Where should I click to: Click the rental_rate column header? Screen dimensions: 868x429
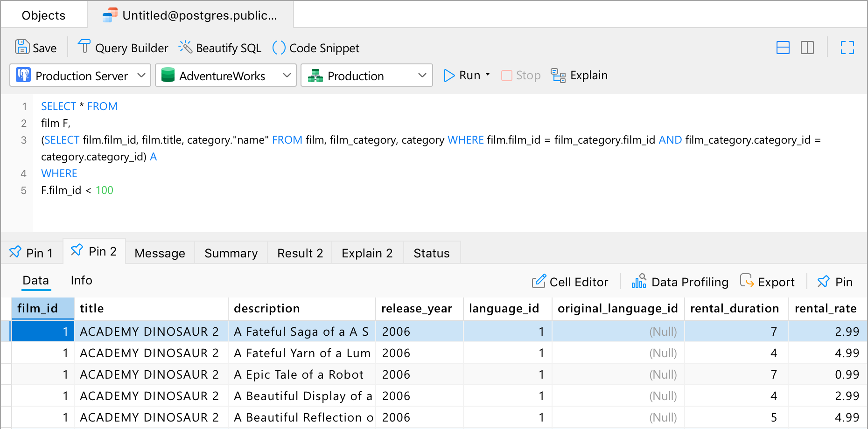827,308
